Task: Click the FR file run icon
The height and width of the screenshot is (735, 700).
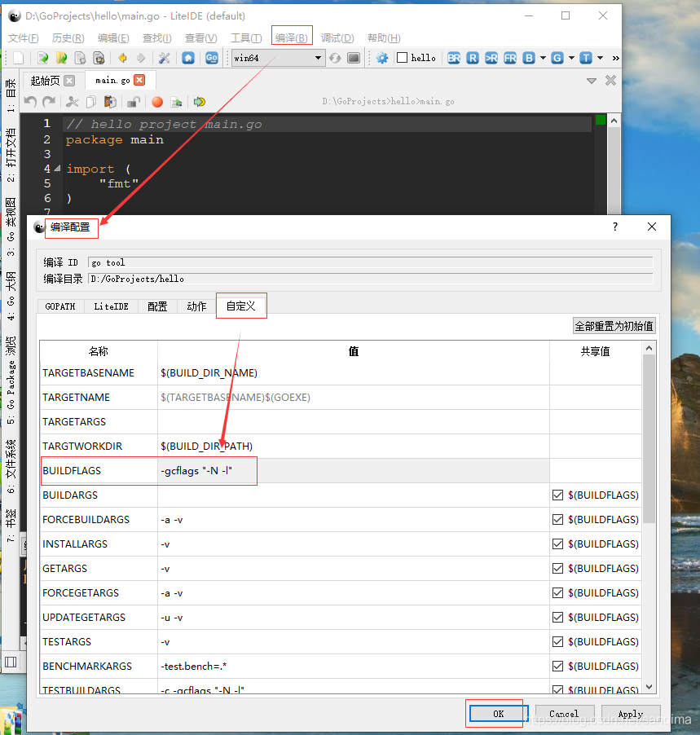Action: (x=510, y=58)
